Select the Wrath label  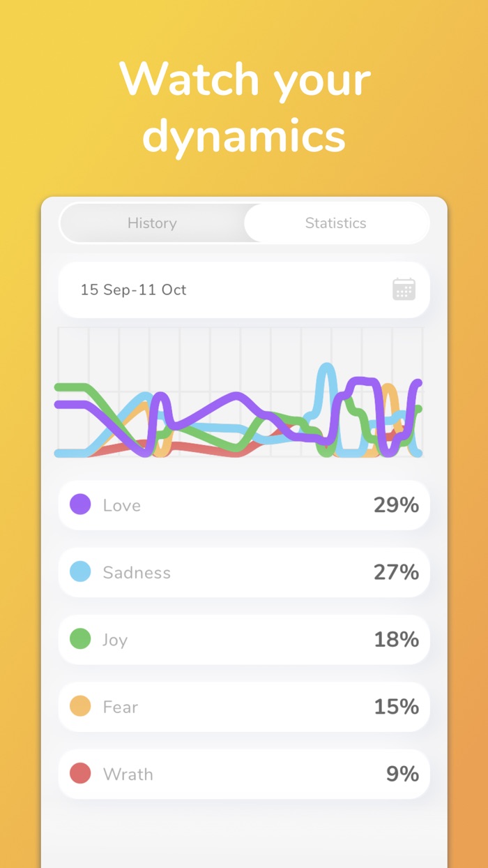click(x=128, y=774)
